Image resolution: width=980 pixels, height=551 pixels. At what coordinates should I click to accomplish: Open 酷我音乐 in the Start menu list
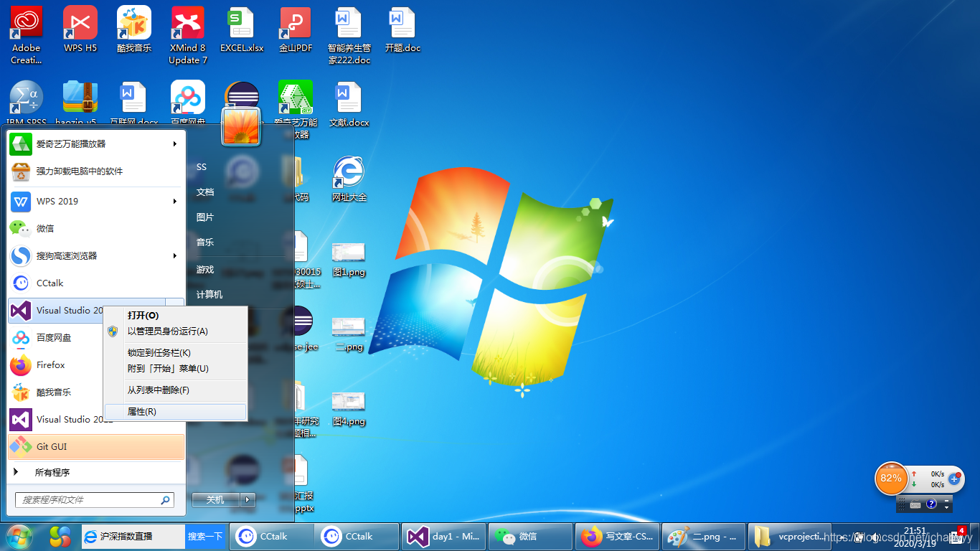(x=55, y=392)
